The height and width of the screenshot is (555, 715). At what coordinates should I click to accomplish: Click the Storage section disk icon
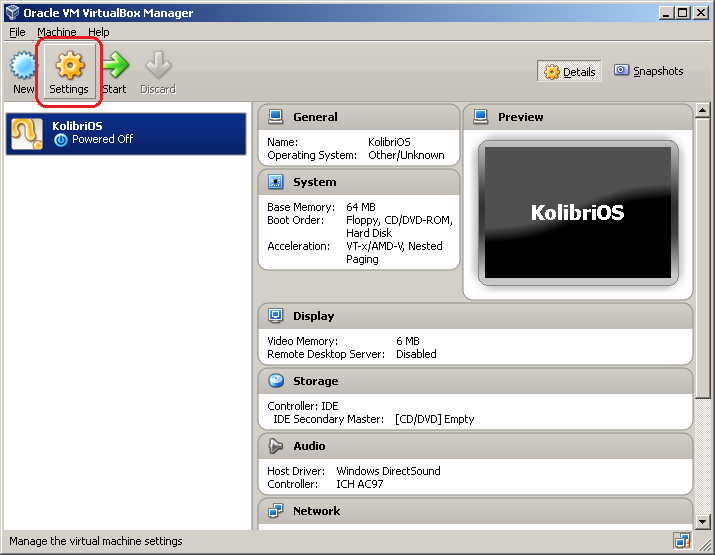(276, 381)
